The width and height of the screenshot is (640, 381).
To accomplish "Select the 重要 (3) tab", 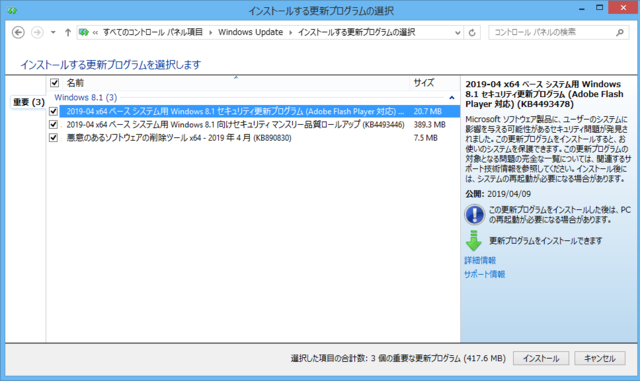I will pyautogui.click(x=28, y=102).
